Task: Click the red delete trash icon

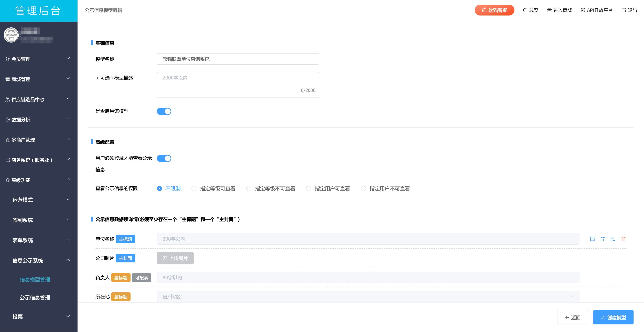Action: [623, 239]
